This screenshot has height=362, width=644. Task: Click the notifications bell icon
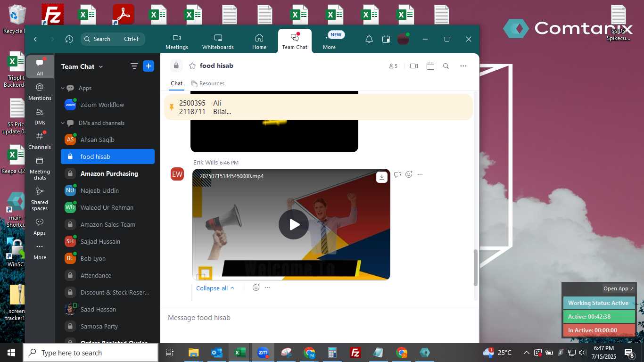(369, 39)
